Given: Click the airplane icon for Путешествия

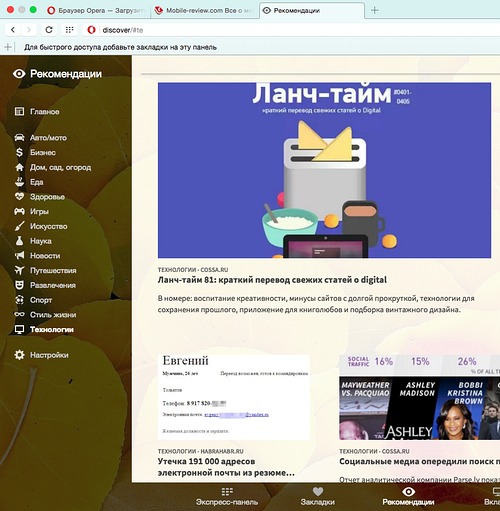Looking at the screenshot, I should click(19, 270).
